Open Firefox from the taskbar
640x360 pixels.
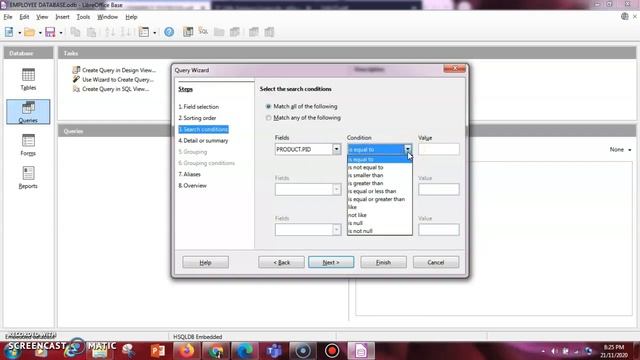(187, 351)
